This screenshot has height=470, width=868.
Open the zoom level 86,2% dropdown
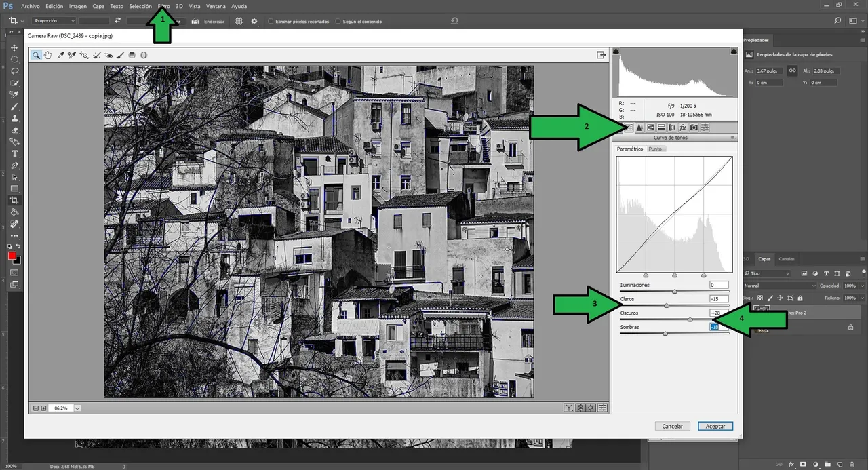click(x=78, y=408)
